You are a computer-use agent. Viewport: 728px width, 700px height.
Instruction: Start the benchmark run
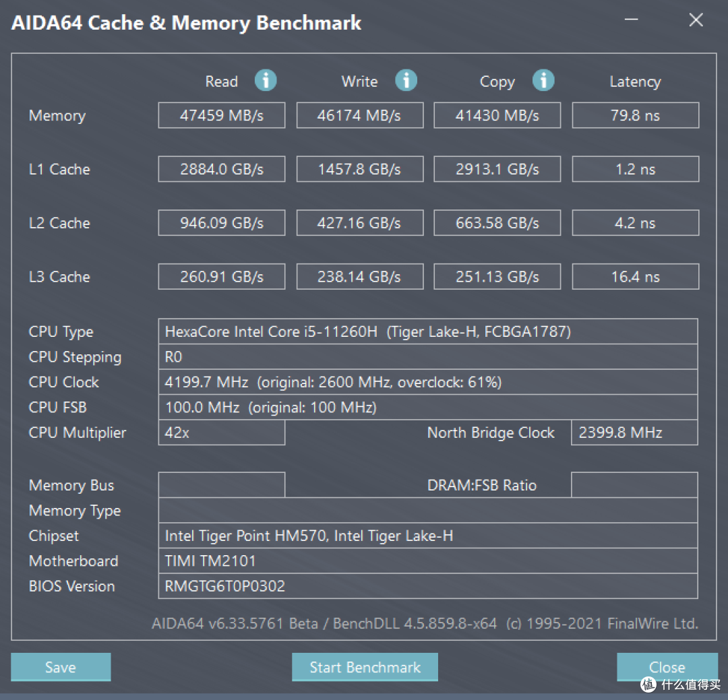(365, 667)
